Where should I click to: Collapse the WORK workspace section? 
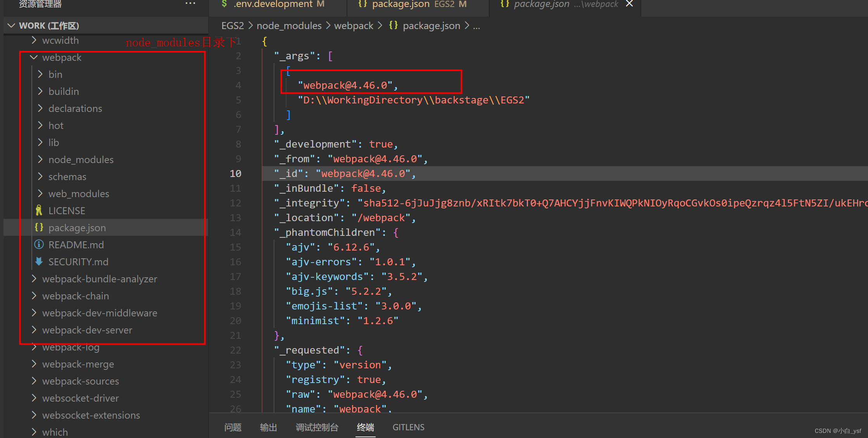(11, 26)
